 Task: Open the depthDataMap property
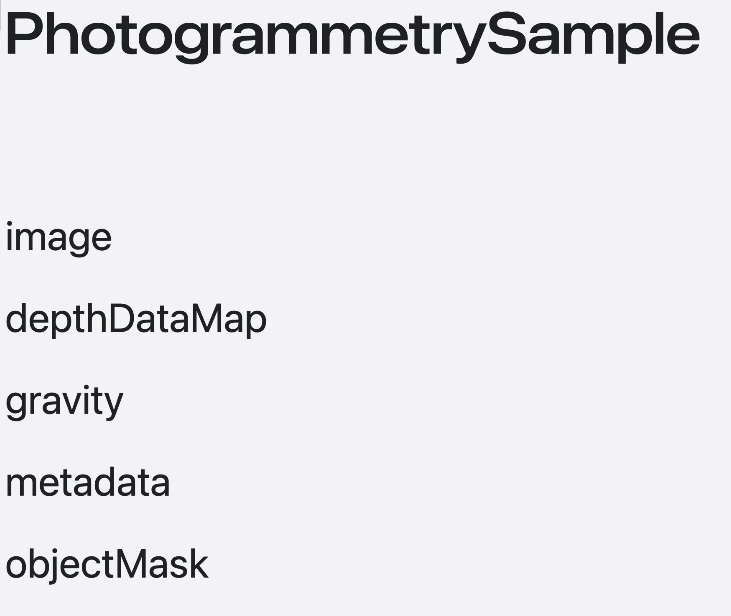[x=136, y=320]
